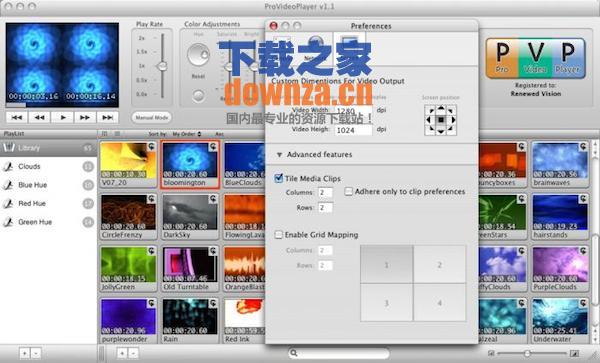Image resolution: width=600 pixels, height=363 pixels.
Task: Click loop icon on bloomington thumbnail
Action: point(213,147)
